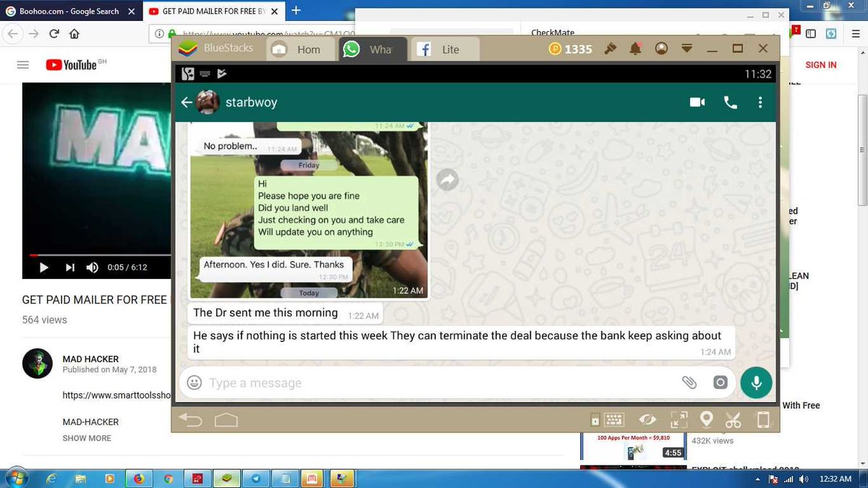Click the attachment paperclip icon

[689, 383]
